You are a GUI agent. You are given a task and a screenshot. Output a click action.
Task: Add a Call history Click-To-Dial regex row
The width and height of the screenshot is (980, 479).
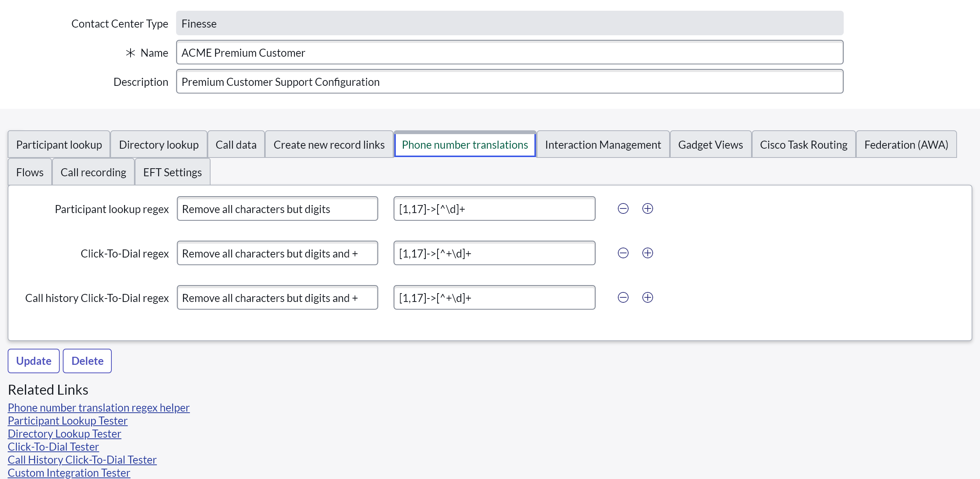647,297
